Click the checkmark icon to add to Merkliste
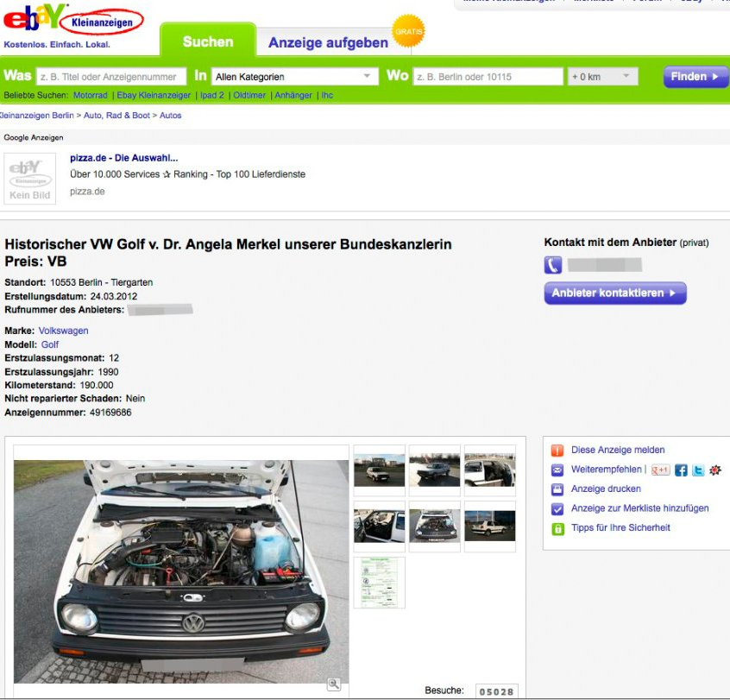The height and width of the screenshot is (700, 730). 557,509
